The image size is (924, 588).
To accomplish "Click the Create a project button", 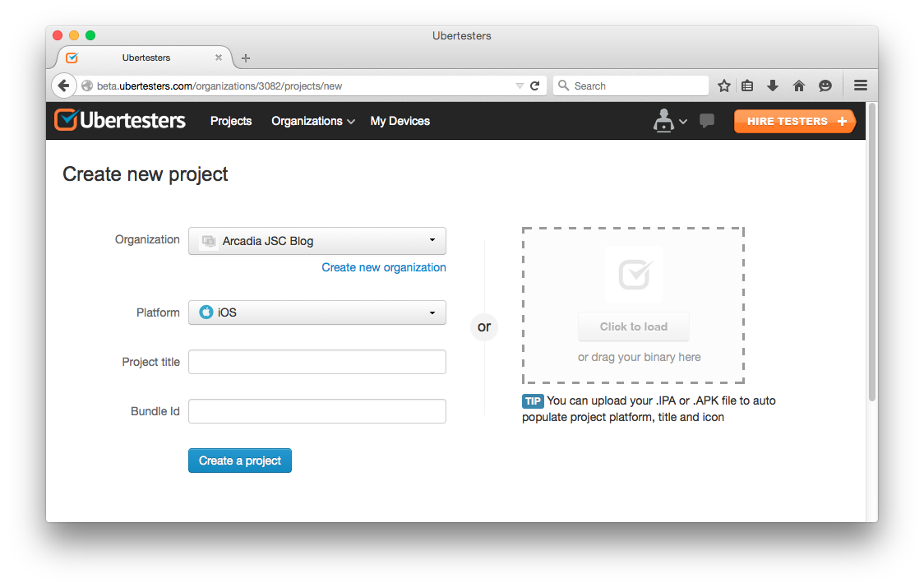I will [240, 461].
